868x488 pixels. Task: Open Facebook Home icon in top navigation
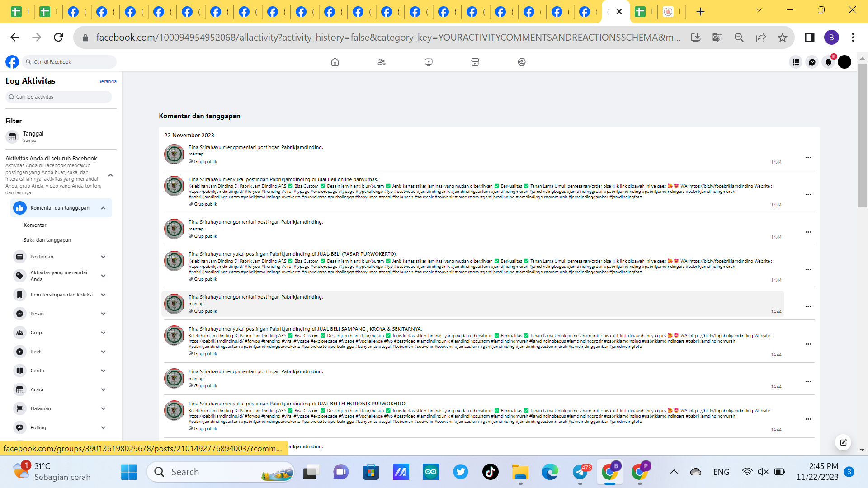(335, 62)
